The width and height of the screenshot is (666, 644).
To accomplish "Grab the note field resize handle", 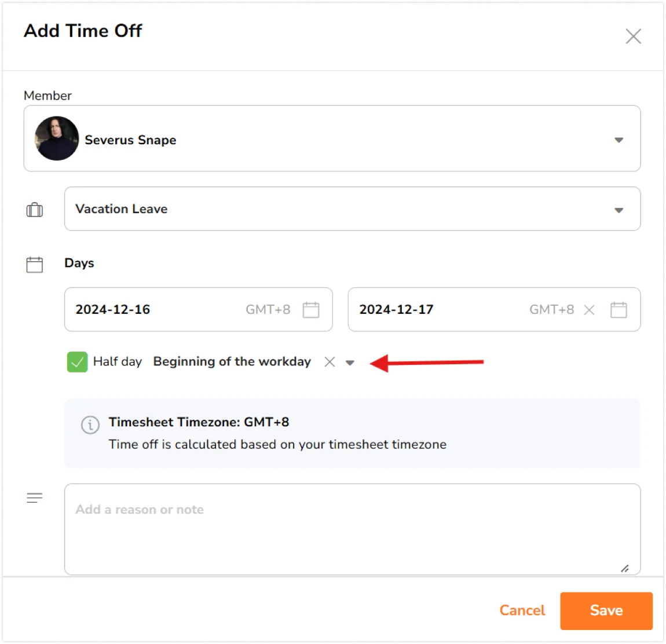I will click(624, 568).
